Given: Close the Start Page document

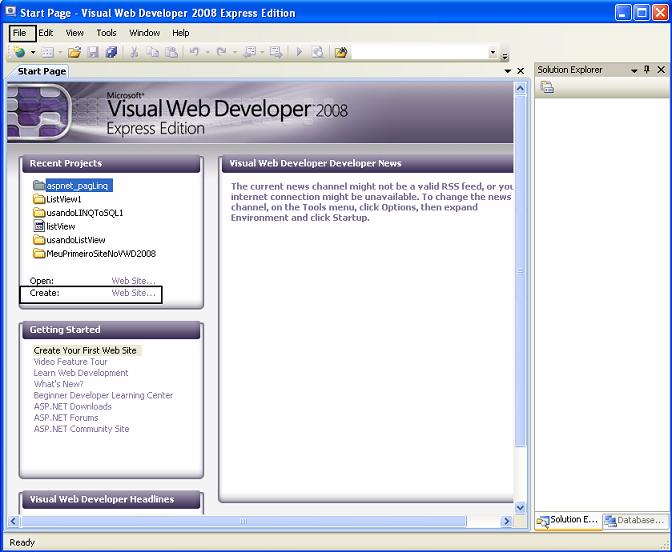Looking at the screenshot, I should pos(520,71).
